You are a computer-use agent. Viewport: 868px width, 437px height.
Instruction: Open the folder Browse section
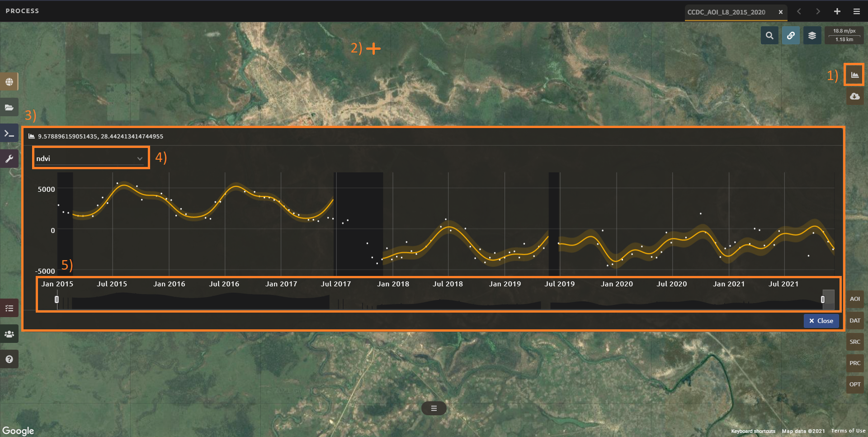tap(9, 108)
